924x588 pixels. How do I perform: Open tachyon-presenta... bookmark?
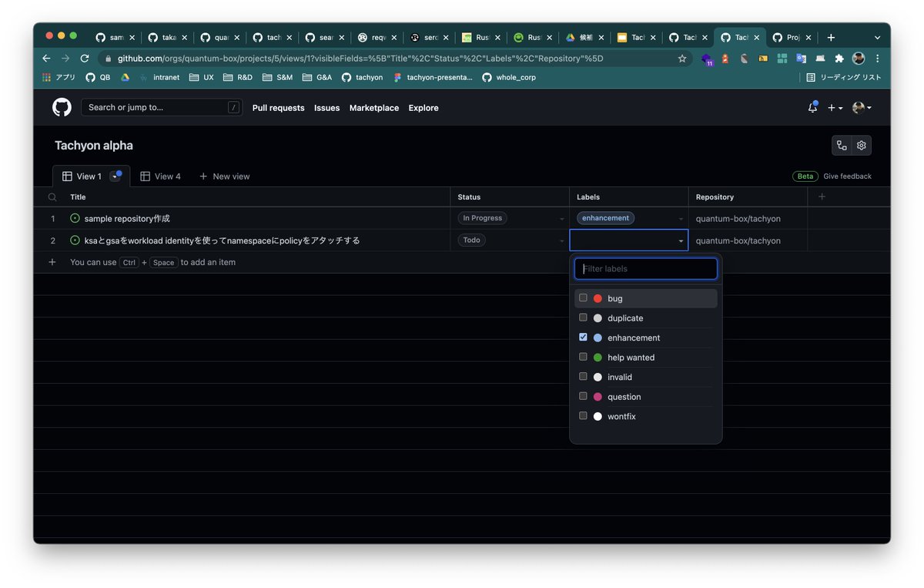point(433,77)
